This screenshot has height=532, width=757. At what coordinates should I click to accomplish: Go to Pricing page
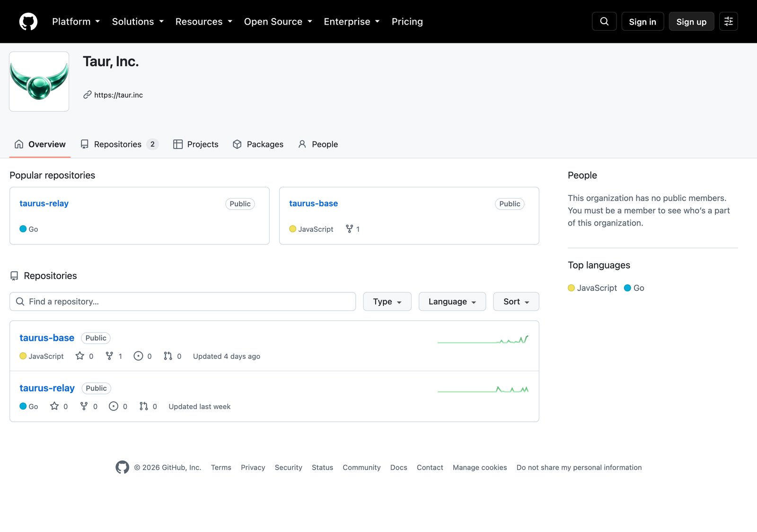pyautogui.click(x=407, y=21)
